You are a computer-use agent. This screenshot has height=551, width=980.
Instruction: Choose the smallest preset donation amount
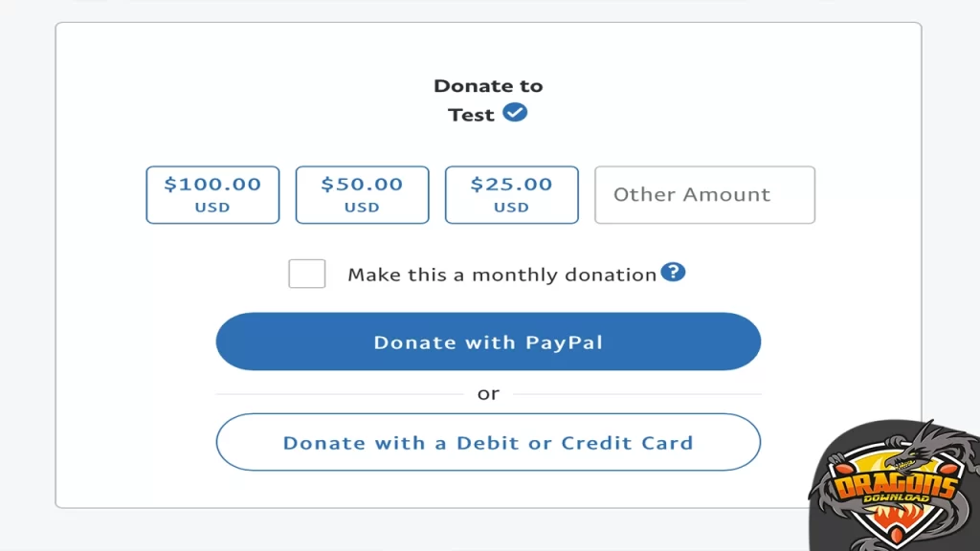tap(511, 194)
